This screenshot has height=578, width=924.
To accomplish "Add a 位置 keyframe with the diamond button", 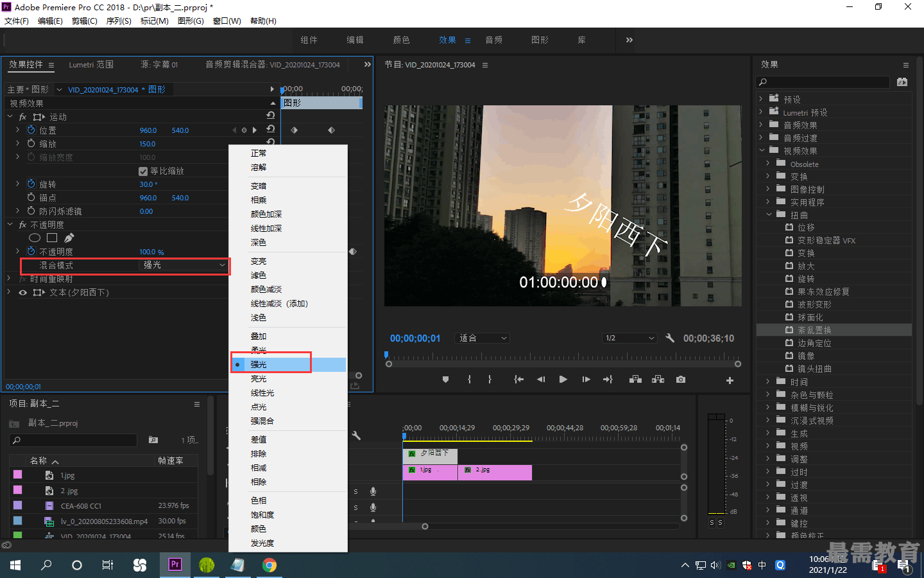I will pyautogui.click(x=244, y=130).
